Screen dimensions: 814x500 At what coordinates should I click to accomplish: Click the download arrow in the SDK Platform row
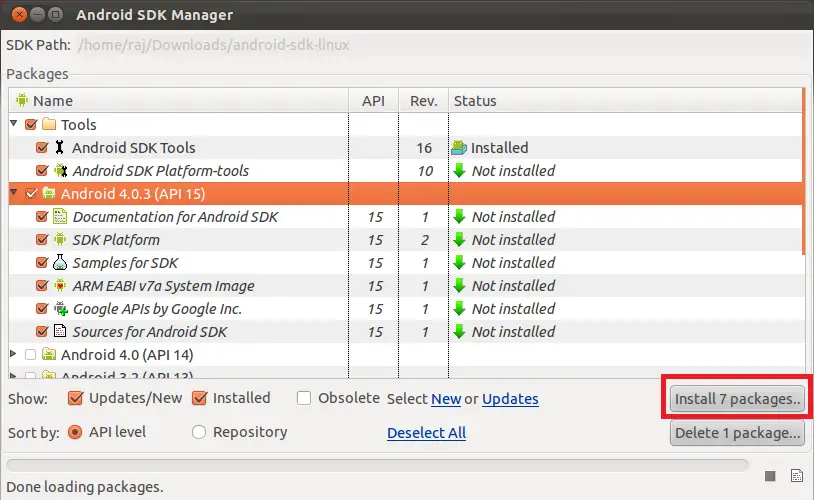coord(459,239)
